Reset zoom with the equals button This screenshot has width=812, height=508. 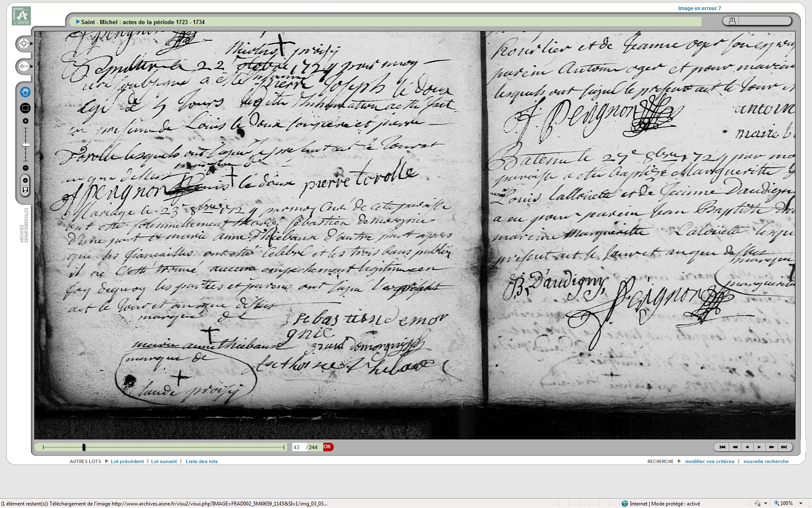(x=25, y=181)
